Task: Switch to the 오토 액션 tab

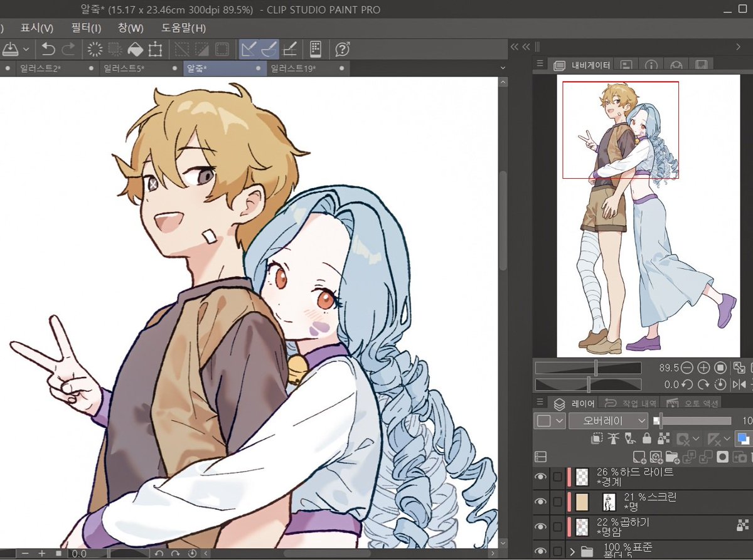Action: click(x=692, y=403)
